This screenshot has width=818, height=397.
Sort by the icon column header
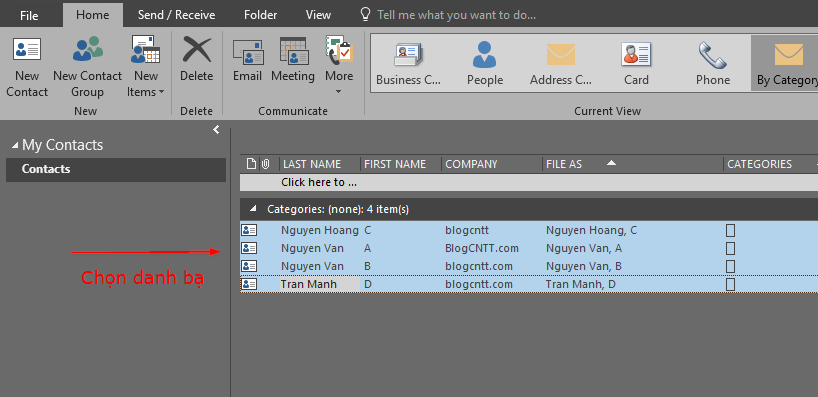click(251, 164)
